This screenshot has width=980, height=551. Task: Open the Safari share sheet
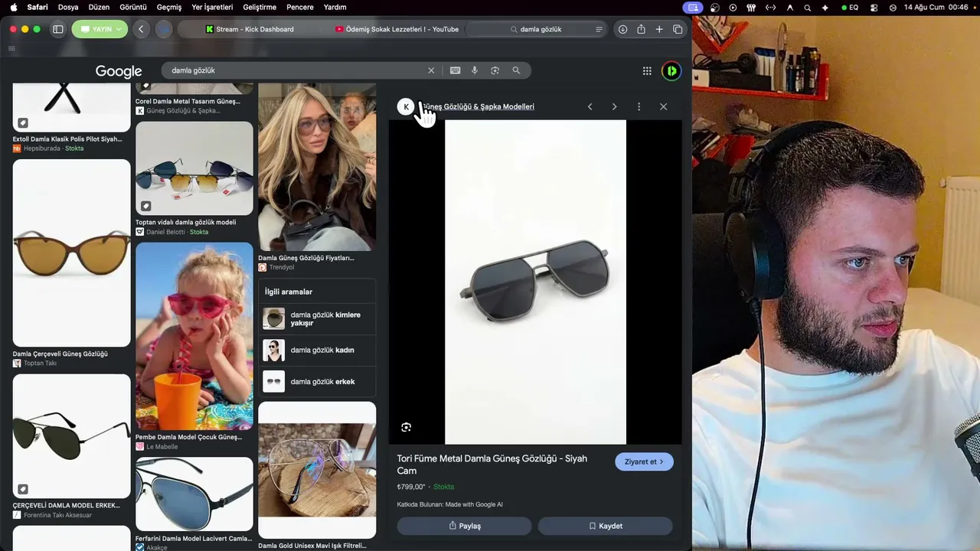(x=641, y=29)
